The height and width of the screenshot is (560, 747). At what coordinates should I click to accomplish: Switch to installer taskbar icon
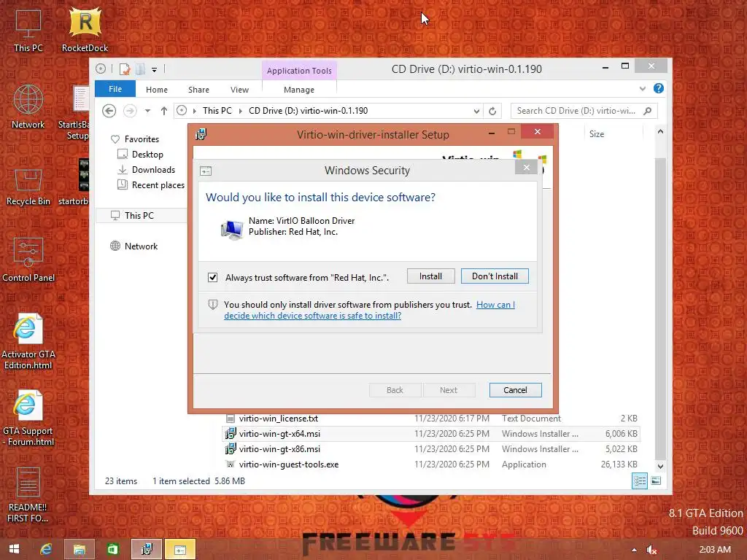(146, 549)
